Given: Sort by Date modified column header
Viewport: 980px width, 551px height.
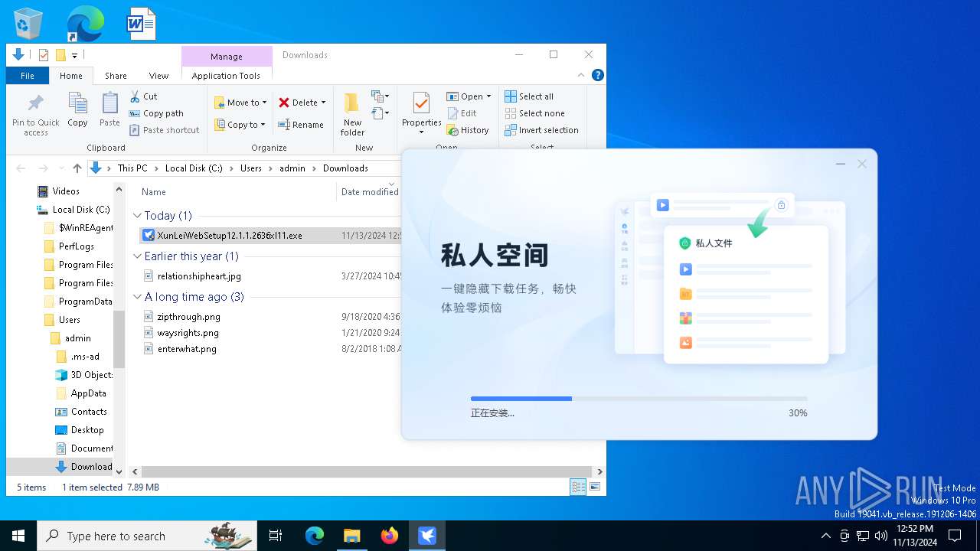Looking at the screenshot, I should tap(369, 192).
